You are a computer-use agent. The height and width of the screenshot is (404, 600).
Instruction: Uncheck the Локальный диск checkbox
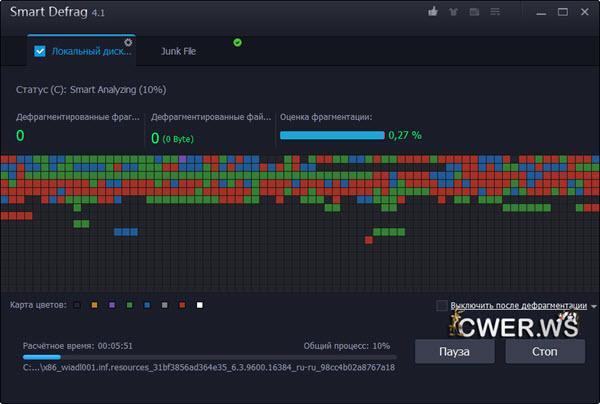tap(40, 51)
